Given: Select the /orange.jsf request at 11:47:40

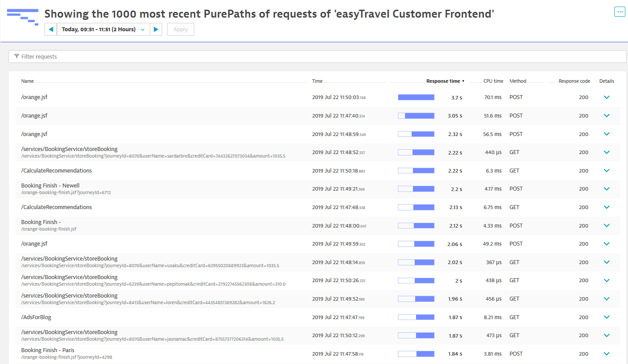Looking at the screenshot, I should (x=34, y=116).
